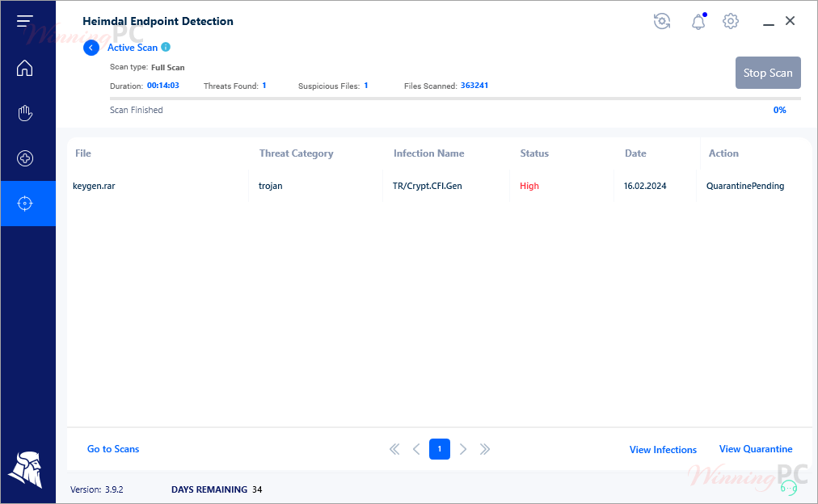The image size is (818, 504).
Task: Open the hand privileges sidebar icon
Action: [24, 113]
